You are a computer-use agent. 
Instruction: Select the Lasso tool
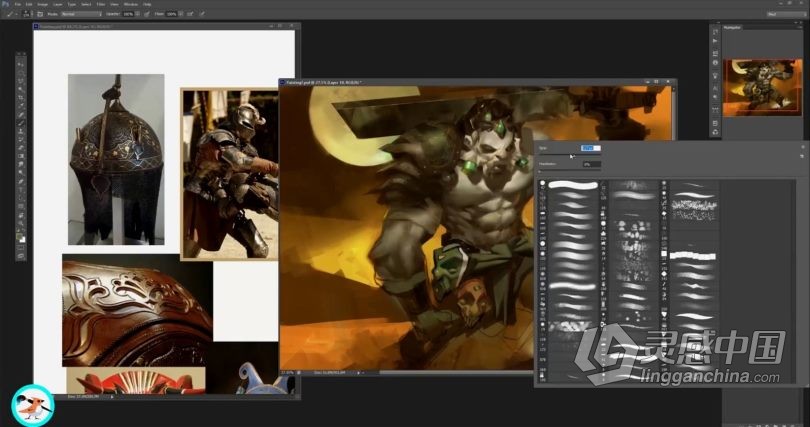tap(21, 81)
